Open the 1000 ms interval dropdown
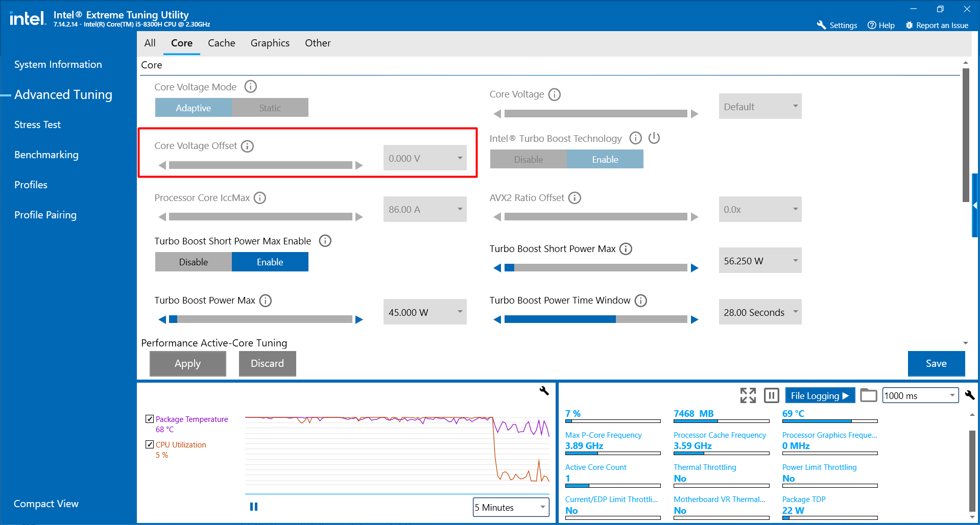 920,395
